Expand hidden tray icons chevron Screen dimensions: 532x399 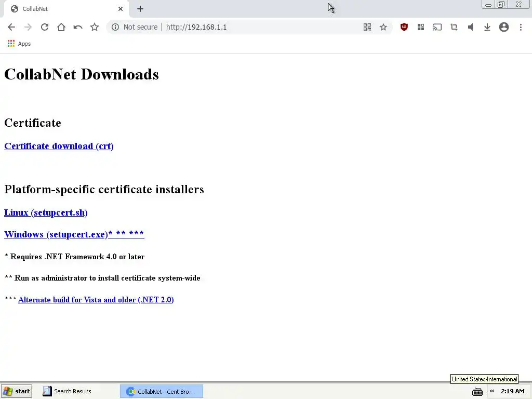click(x=492, y=391)
